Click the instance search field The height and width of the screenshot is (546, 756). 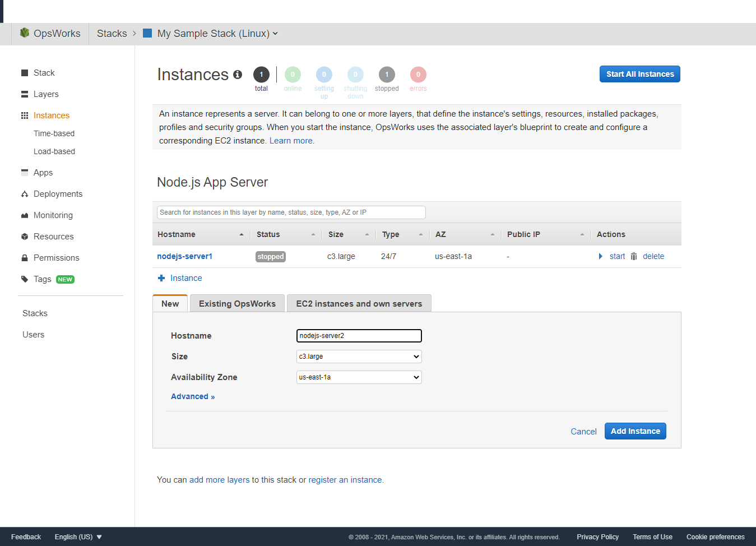(291, 212)
